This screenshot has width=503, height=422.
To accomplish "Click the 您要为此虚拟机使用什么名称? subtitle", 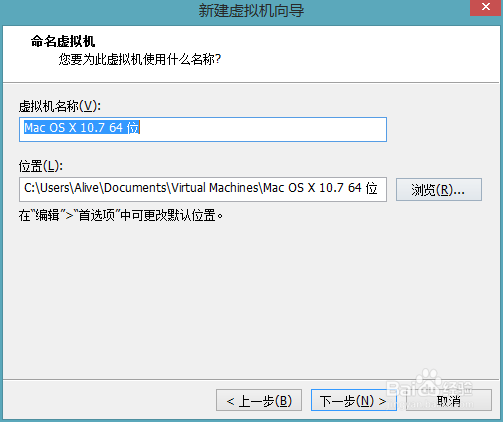I will point(140,59).
